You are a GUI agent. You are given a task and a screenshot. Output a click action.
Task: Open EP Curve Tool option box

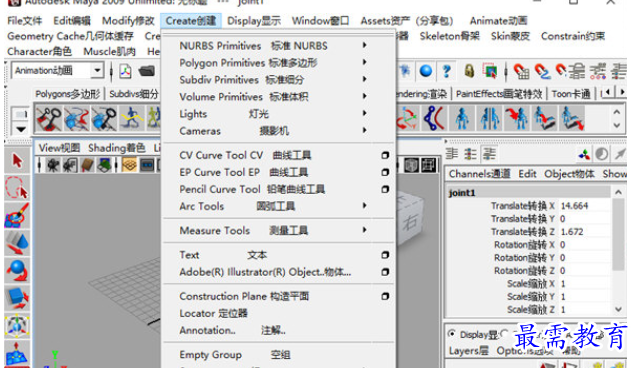coord(385,172)
